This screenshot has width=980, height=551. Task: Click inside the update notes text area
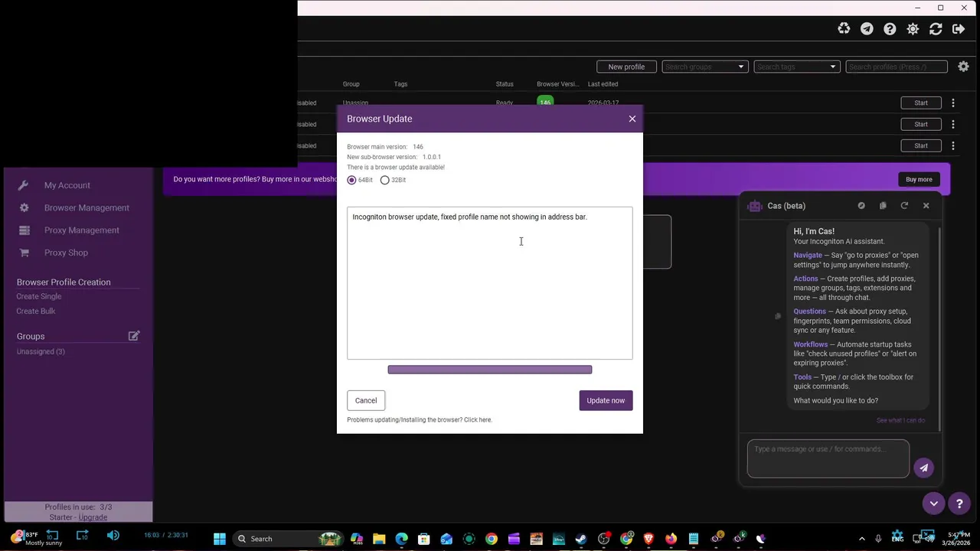click(x=490, y=283)
